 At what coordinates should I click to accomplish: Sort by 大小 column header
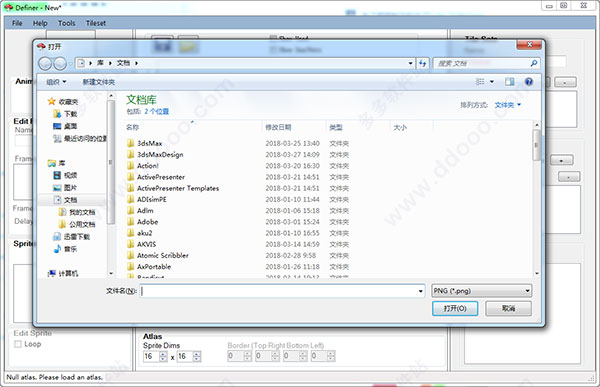(x=411, y=127)
